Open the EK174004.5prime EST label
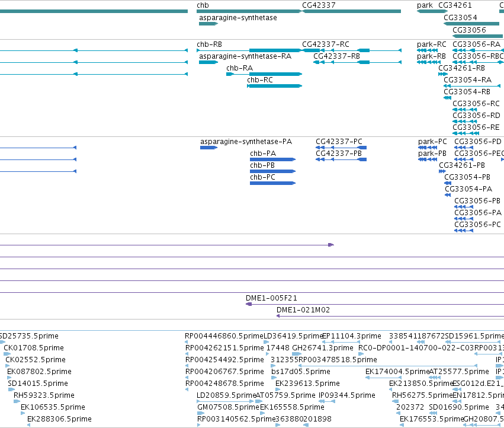The height and width of the screenshot is (428, 504). coord(397,372)
